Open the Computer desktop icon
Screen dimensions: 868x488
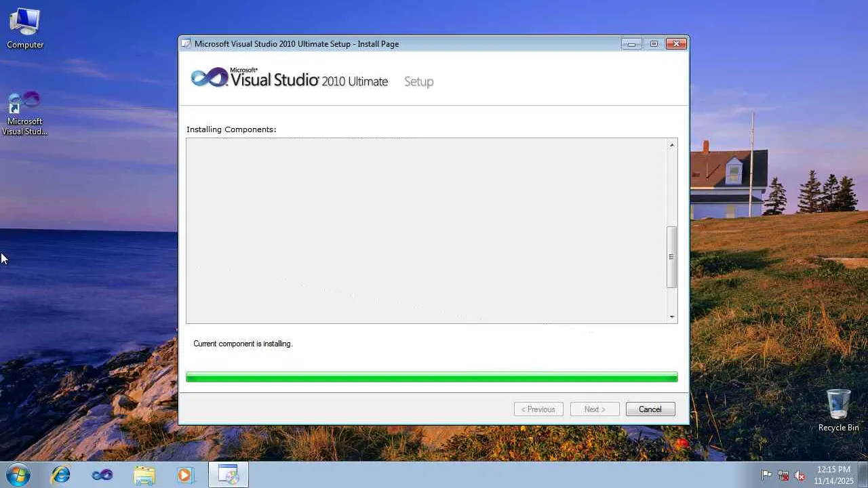[25, 28]
